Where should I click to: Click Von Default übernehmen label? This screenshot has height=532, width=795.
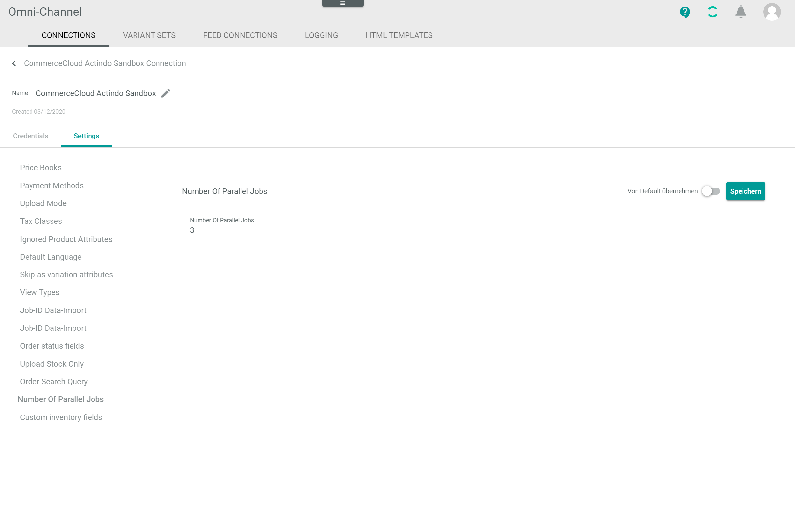tap(662, 191)
